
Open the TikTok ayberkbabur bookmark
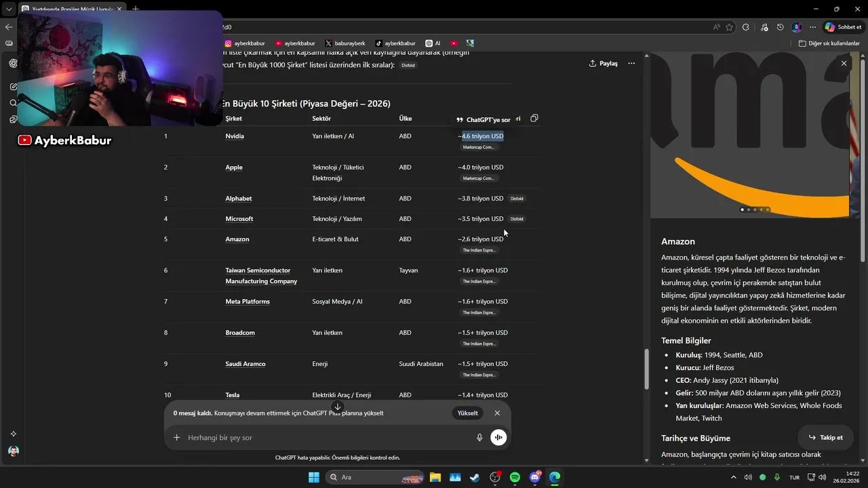(x=395, y=43)
